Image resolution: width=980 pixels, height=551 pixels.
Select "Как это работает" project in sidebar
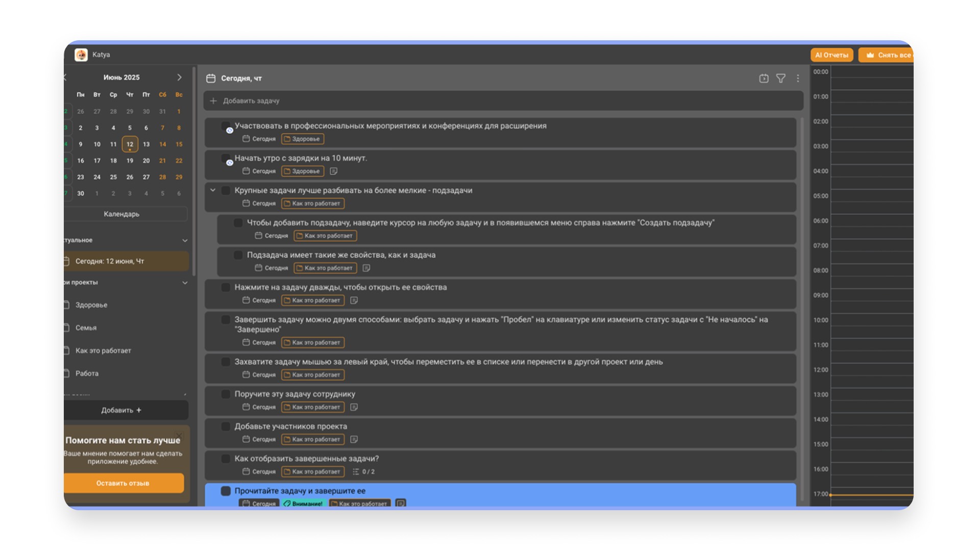click(103, 350)
